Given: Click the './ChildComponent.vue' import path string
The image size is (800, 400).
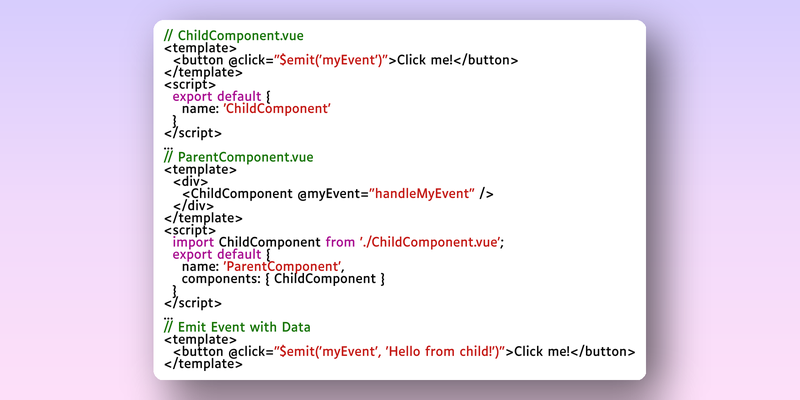Looking at the screenshot, I should point(429,242).
